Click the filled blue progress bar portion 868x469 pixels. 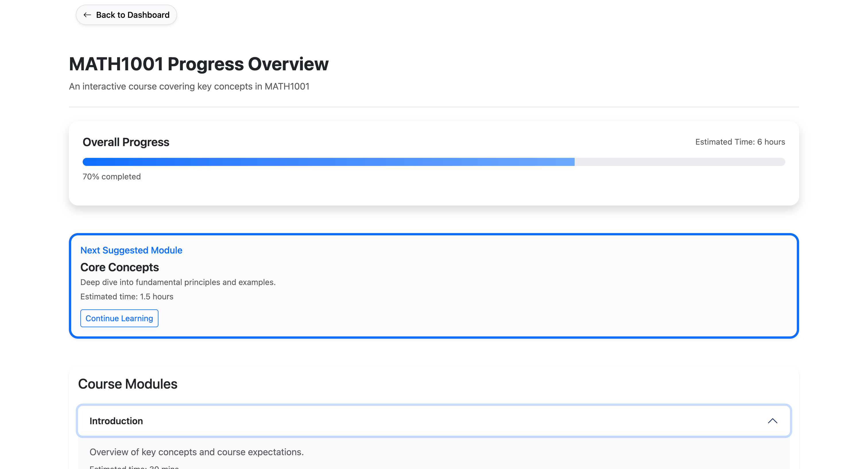pyautogui.click(x=328, y=162)
